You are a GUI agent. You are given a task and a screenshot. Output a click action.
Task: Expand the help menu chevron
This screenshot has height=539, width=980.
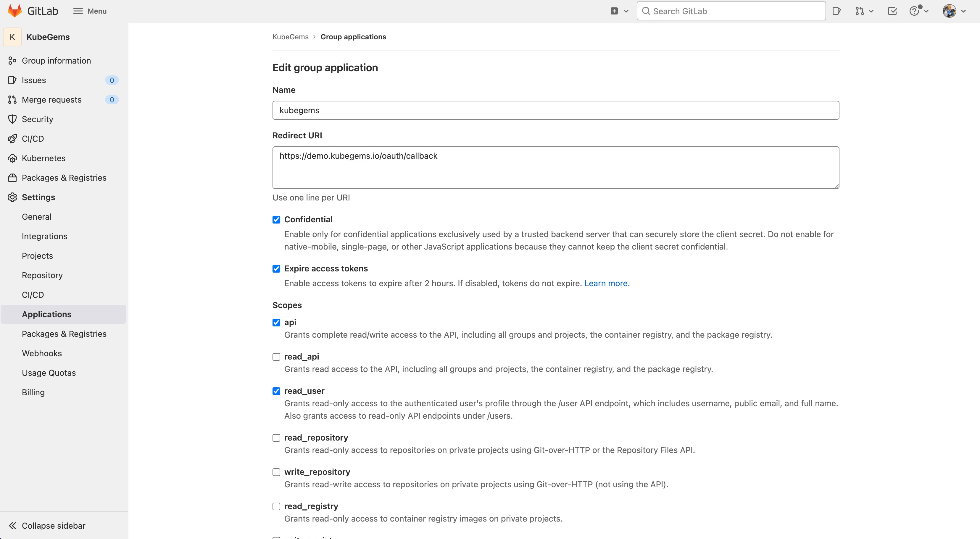[x=926, y=11]
